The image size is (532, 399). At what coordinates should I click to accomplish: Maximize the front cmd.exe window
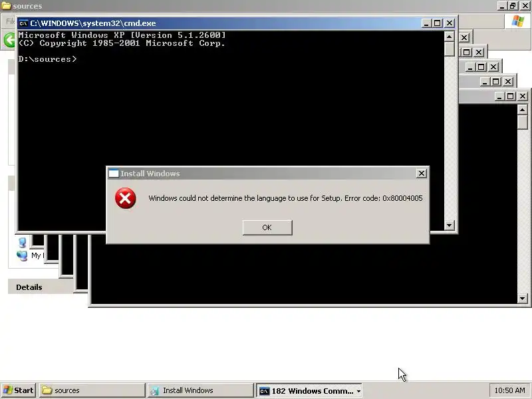pos(438,23)
